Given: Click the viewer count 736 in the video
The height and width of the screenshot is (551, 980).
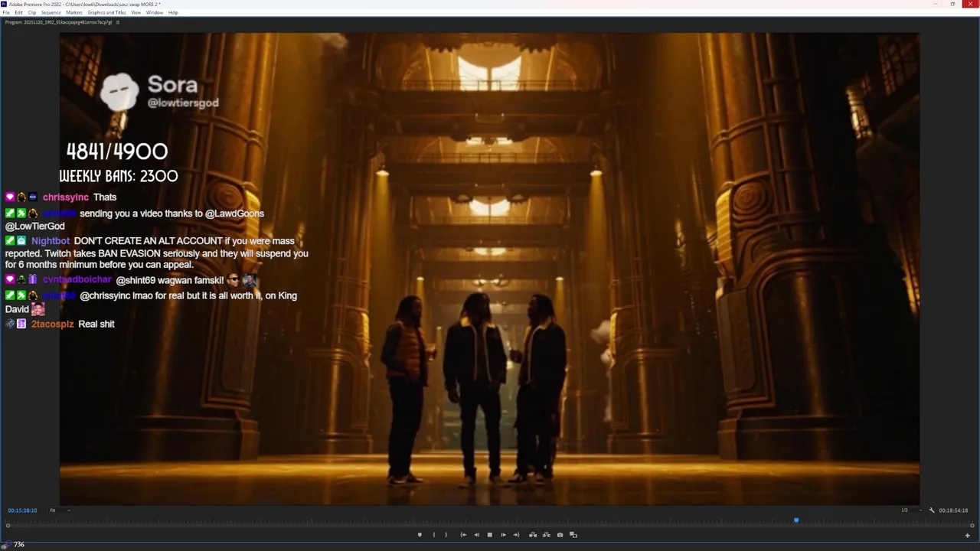Looking at the screenshot, I should click(19, 545).
